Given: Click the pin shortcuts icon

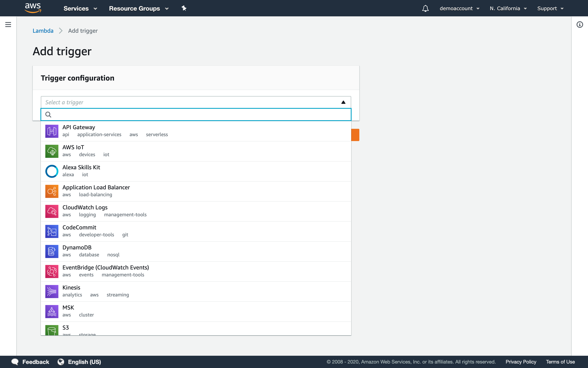Looking at the screenshot, I should (184, 8).
